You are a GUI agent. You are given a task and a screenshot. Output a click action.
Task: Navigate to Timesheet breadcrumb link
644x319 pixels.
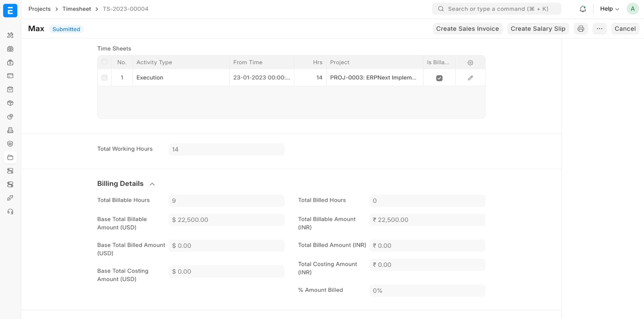(x=77, y=9)
